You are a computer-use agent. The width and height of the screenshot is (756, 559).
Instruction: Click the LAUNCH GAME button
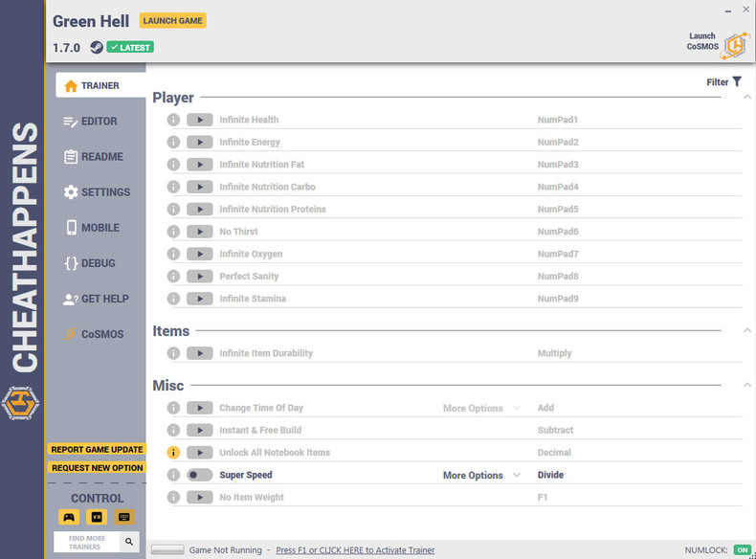pos(172,21)
